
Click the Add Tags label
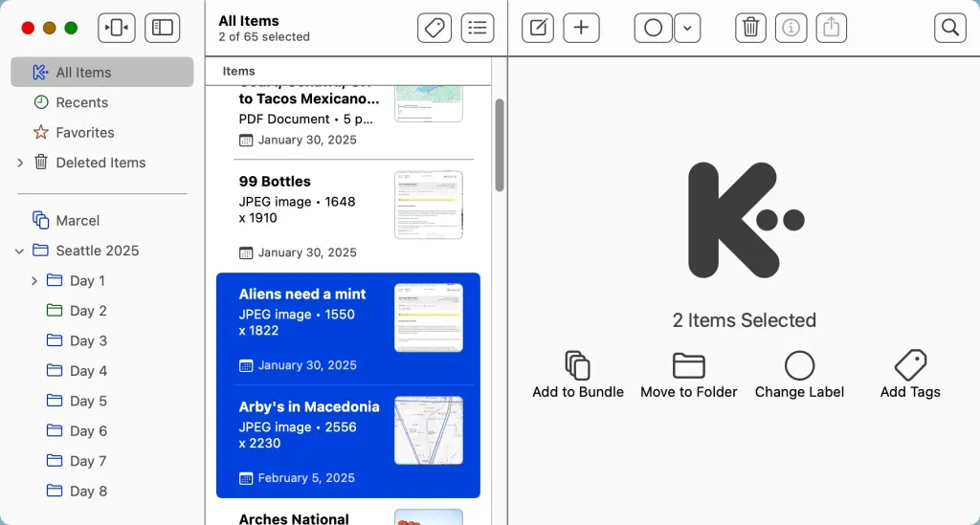coord(911,392)
